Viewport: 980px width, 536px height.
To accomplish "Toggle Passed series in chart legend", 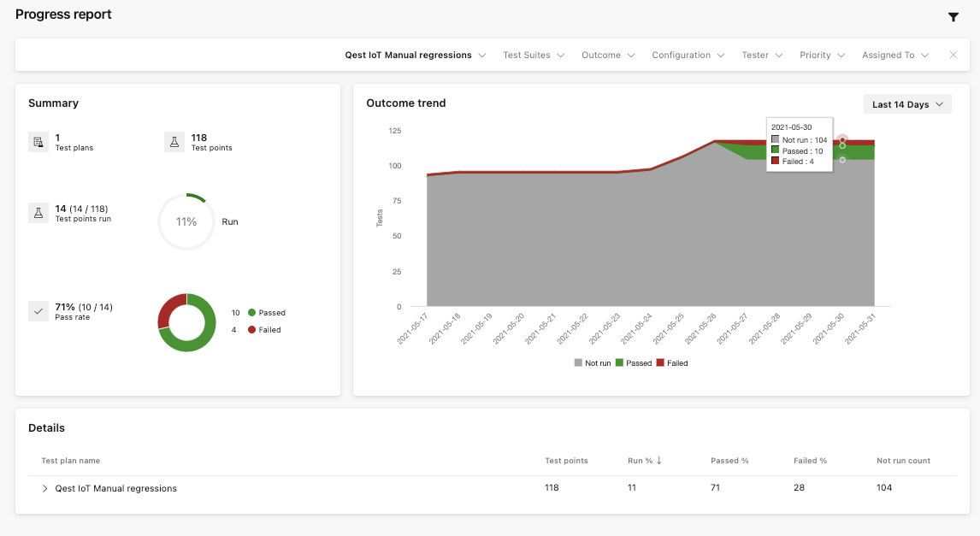I will (x=633, y=363).
